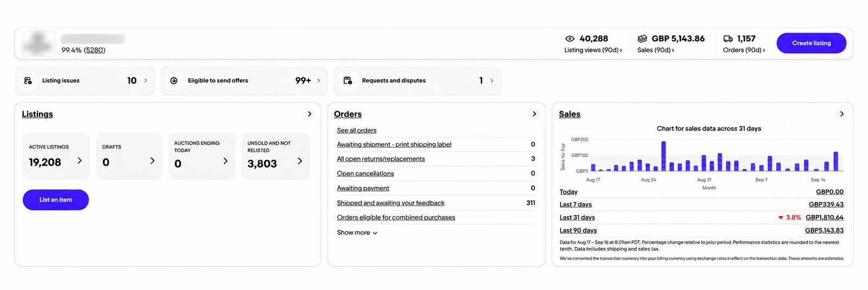Click the 19,208 active listings count
Viewport: 868px width, 290px height.
(x=45, y=162)
